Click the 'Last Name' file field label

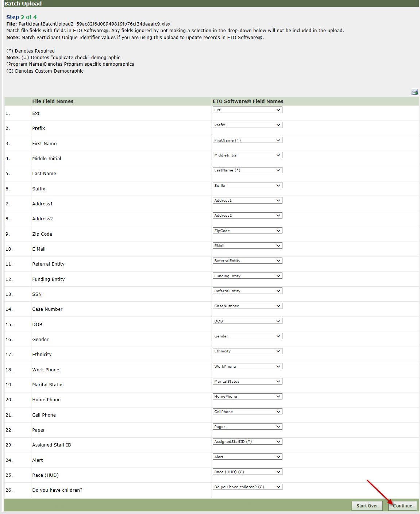[x=44, y=174]
